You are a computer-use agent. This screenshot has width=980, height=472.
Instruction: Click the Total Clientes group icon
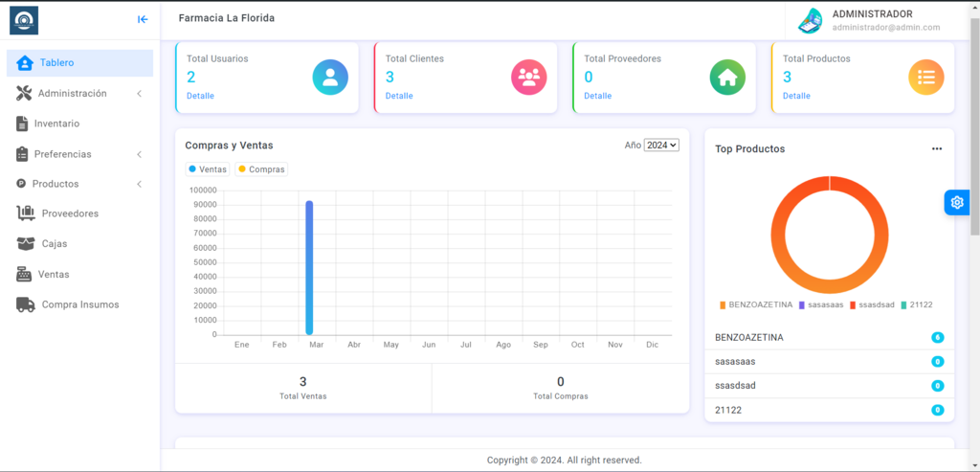528,78
